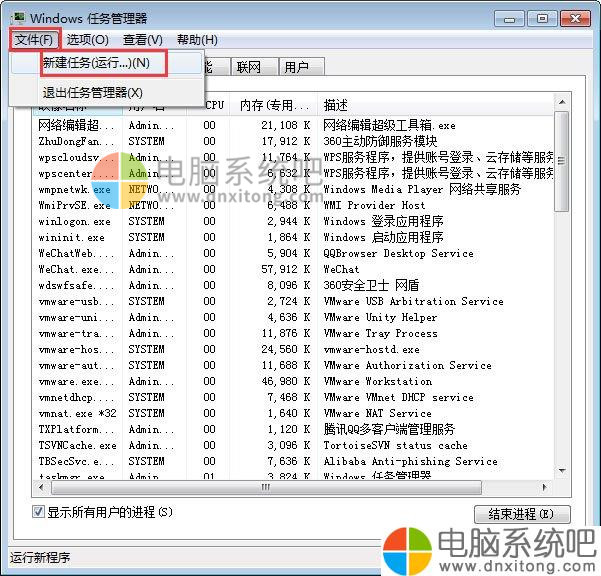Click description QQBrowser Desktop Service
Viewport: 601px width, 576px height.
398,253
